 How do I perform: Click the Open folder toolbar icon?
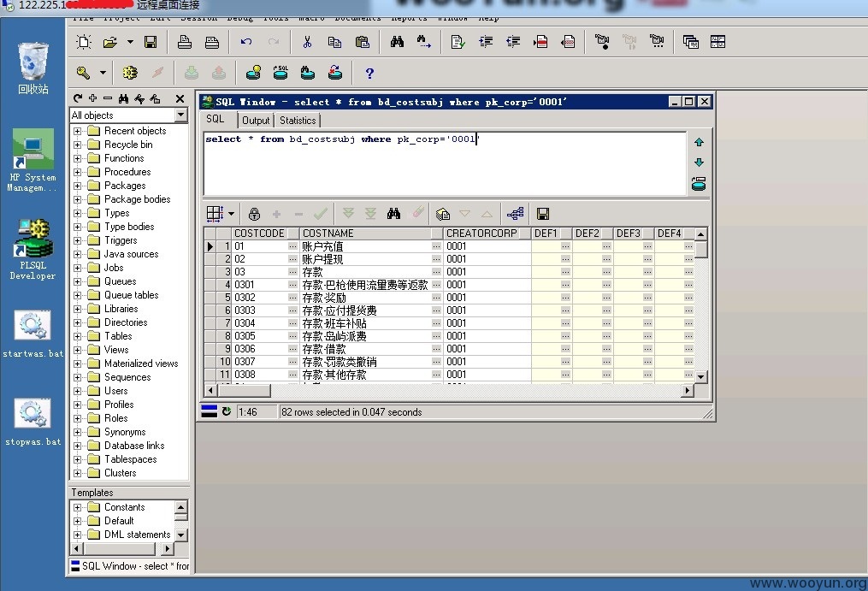[x=110, y=42]
